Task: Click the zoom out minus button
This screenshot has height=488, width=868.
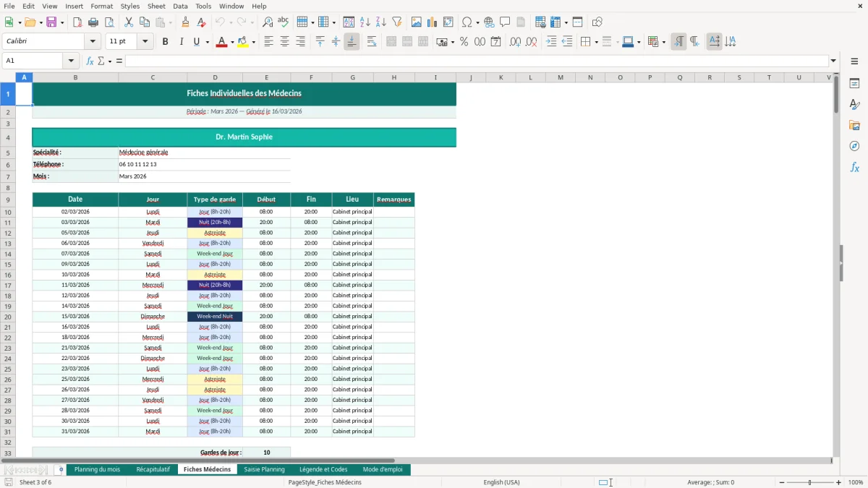Action: (x=783, y=482)
